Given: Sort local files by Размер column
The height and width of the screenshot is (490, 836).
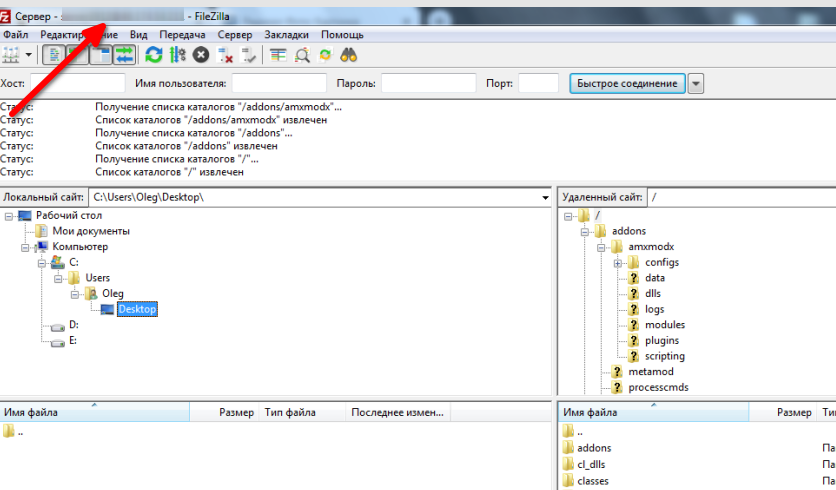Looking at the screenshot, I should (x=224, y=412).
